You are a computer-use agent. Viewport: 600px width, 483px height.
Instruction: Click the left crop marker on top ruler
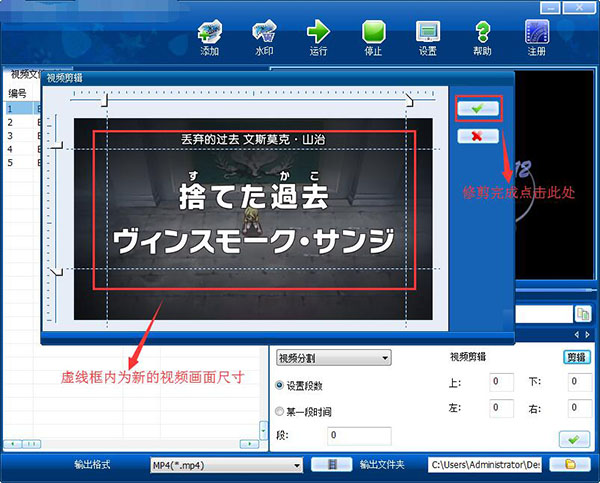pyautogui.click(x=105, y=100)
